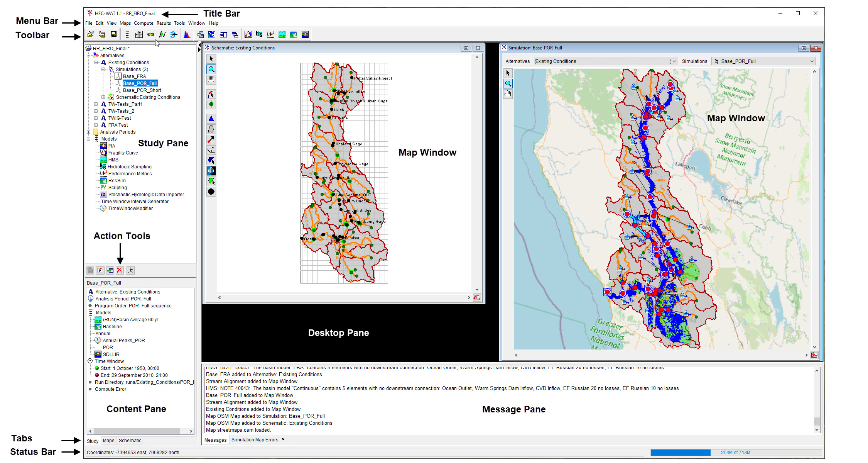
Task: Collapse the Alternatives tree node
Action: (x=89, y=56)
